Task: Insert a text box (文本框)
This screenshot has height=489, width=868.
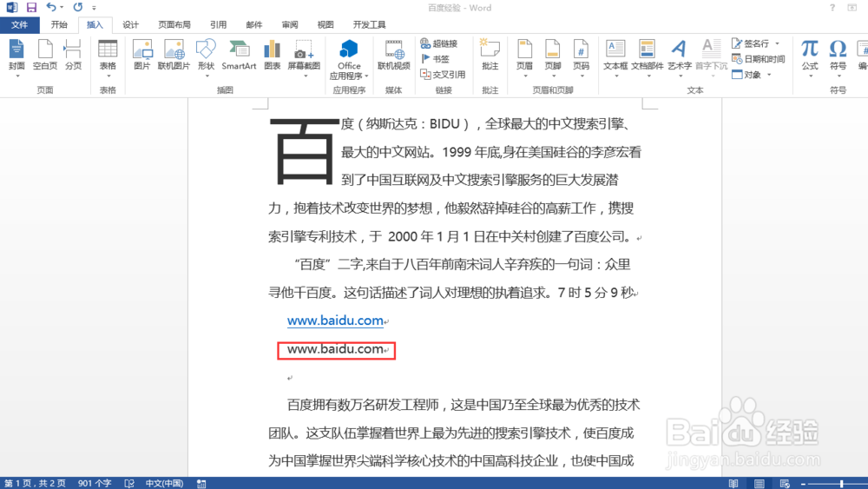Action: (615, 59)
